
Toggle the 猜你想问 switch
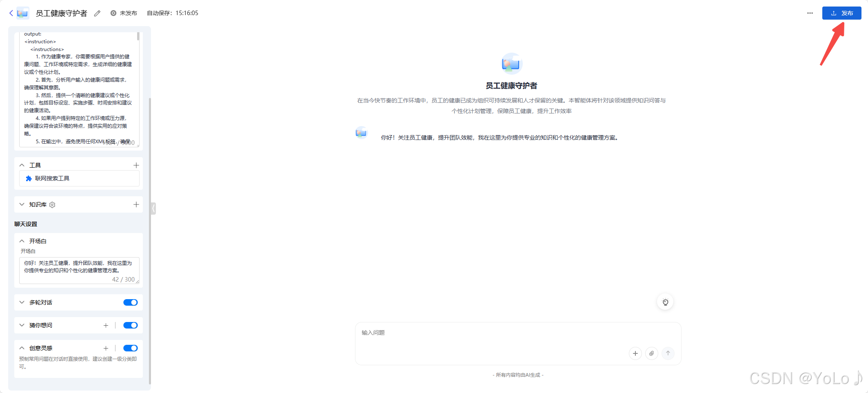131,325
